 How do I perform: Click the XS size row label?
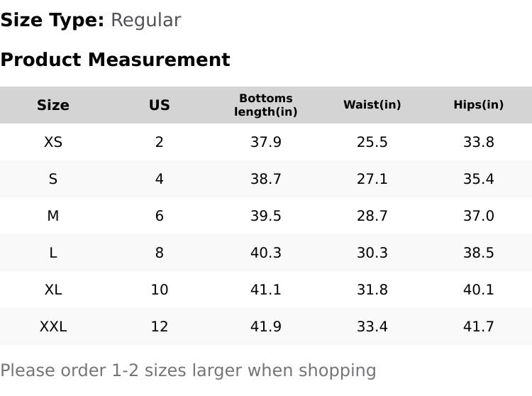pyautogui.click(x=53, y=142)
